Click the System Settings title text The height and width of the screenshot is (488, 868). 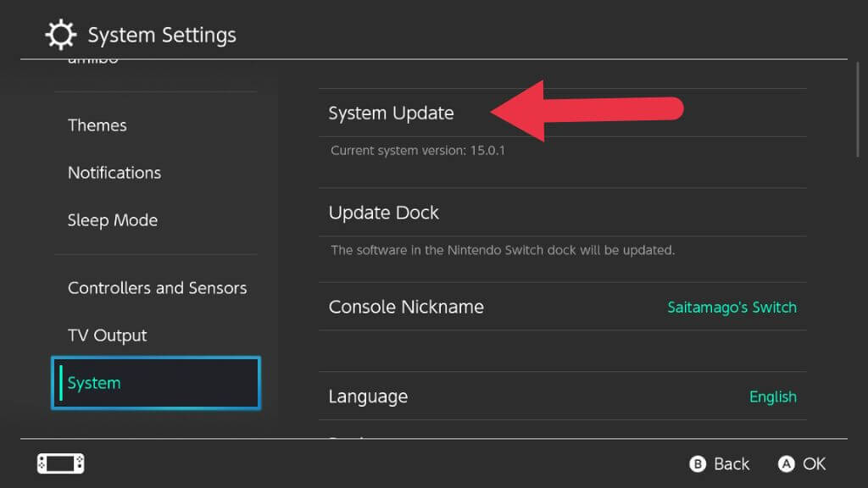tap(162, 36)
